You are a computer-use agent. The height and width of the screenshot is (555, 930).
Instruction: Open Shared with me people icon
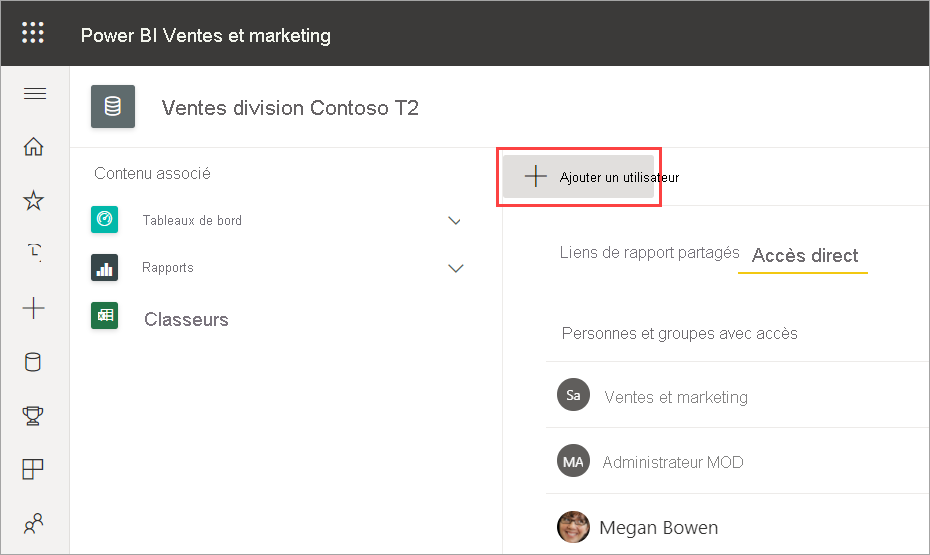pyautogui.click(x=34, y=523)
